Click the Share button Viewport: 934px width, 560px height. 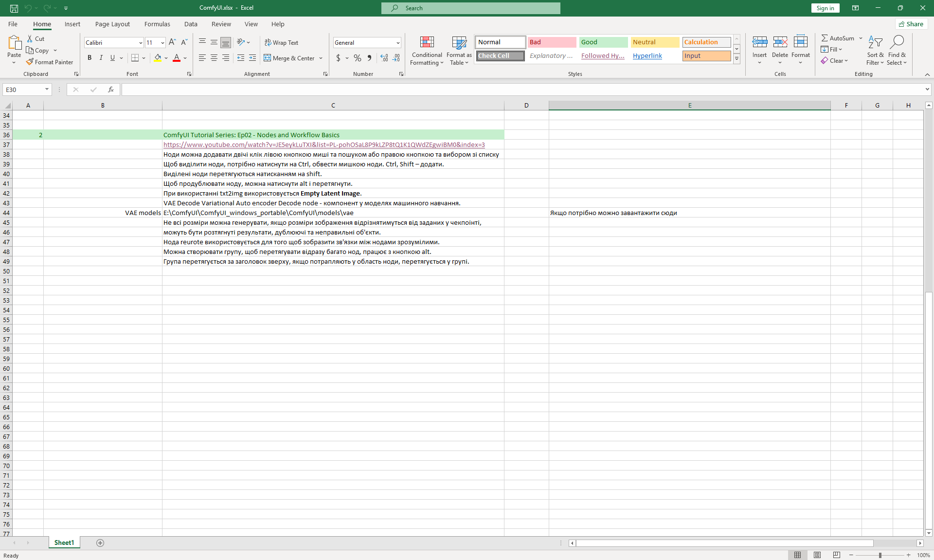point(911,24)
